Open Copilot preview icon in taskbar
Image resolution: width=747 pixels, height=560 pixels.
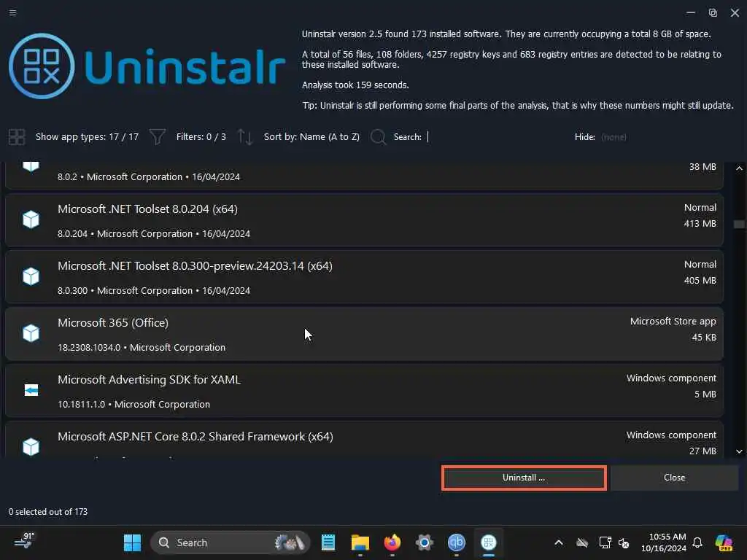pos(724,542)
